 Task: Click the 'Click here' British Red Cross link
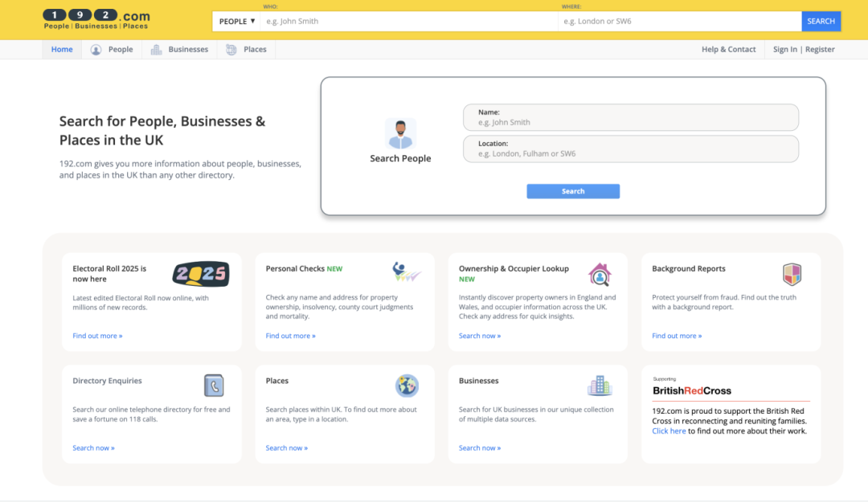click(x=669, y=431)
